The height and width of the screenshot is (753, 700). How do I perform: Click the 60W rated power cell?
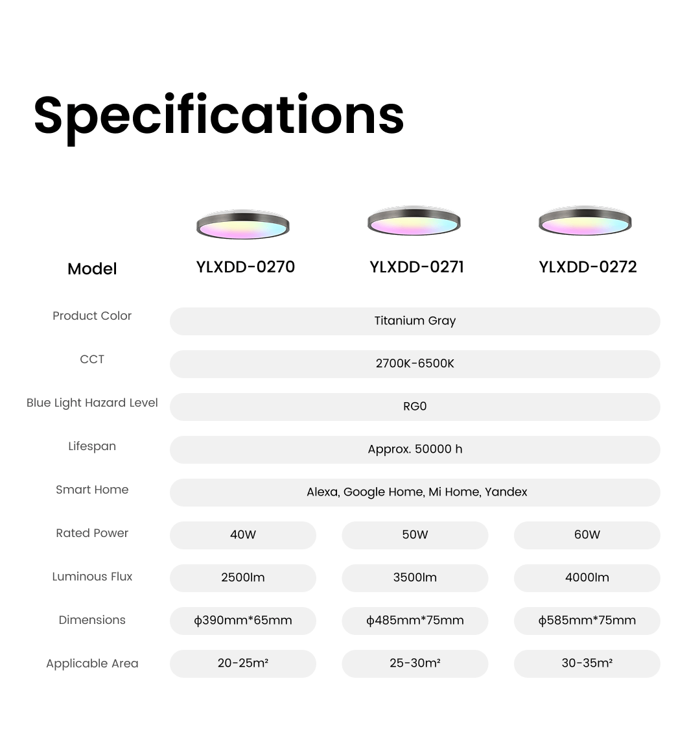587,535
